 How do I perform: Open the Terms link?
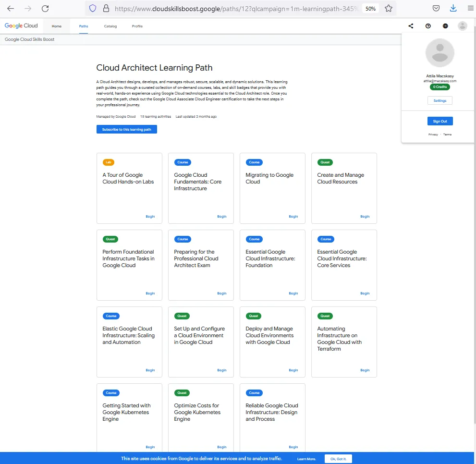447,134
